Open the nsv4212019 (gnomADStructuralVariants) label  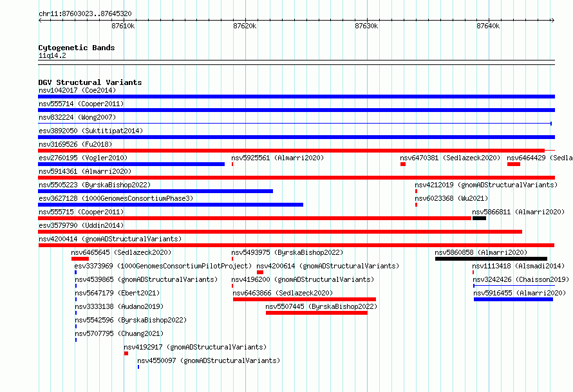click(x=486, y=185)
